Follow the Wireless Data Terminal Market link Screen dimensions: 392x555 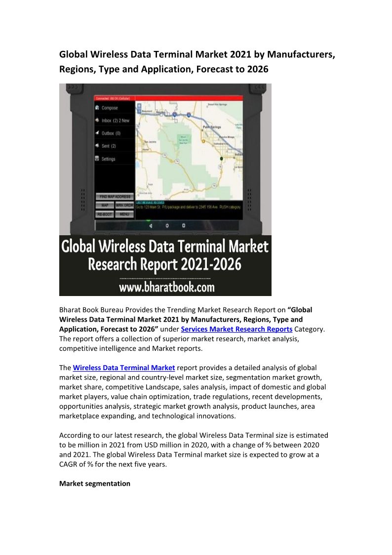point(124,368)
